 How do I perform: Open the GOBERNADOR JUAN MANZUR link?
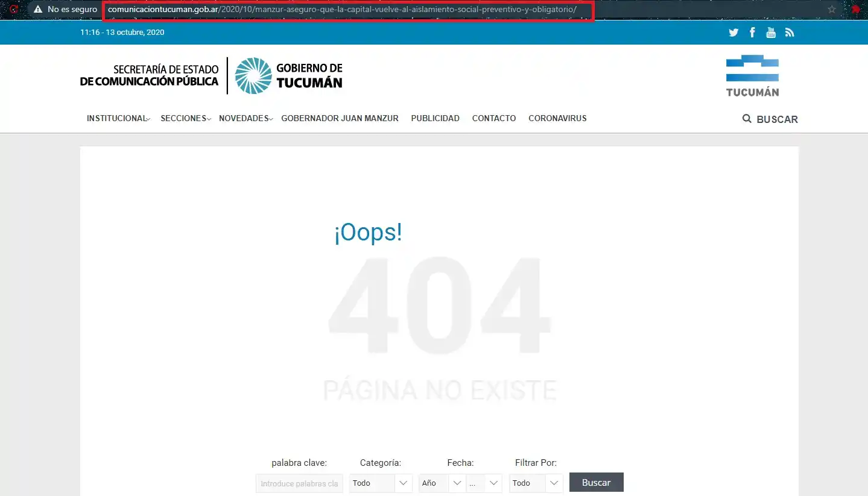(x=340, y=118)
